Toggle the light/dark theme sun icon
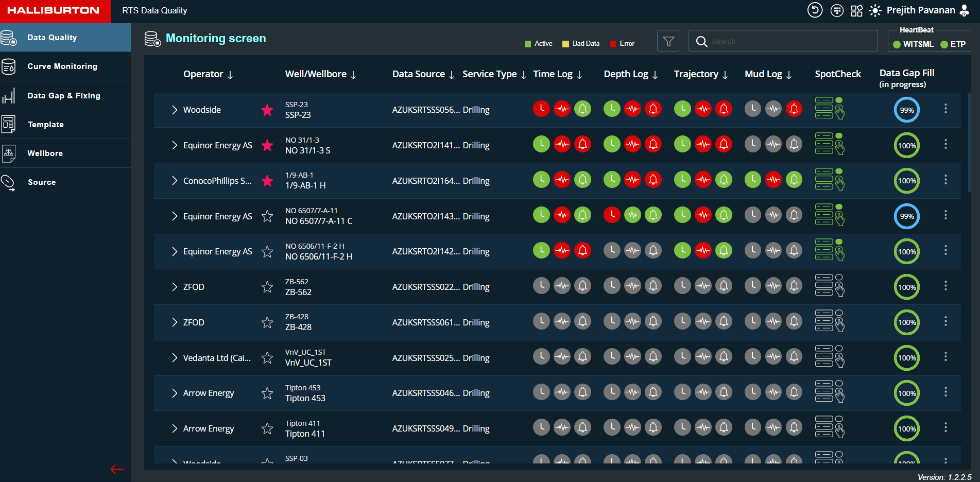Image resolution: width=980 pixels, height=482 pixels. 875,11
